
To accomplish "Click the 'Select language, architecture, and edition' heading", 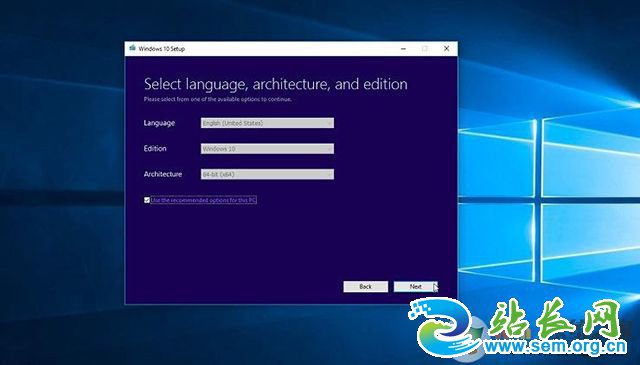I will 276,84.
